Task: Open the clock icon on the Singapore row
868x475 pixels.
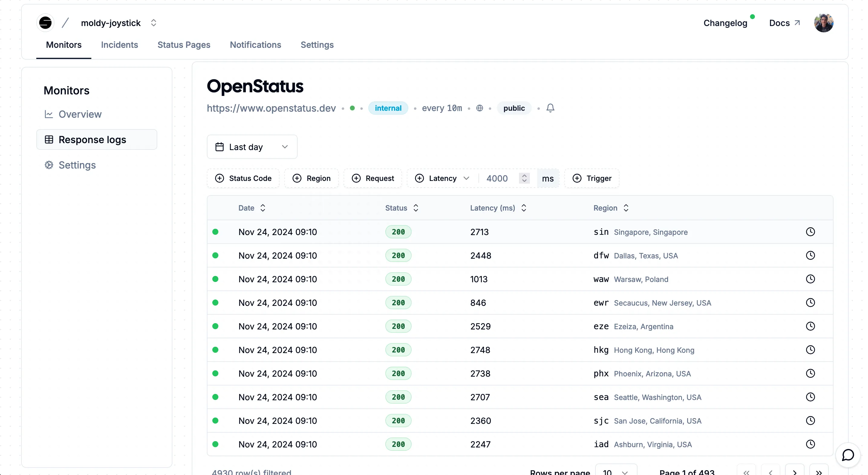Action: (x=810, y=232)
